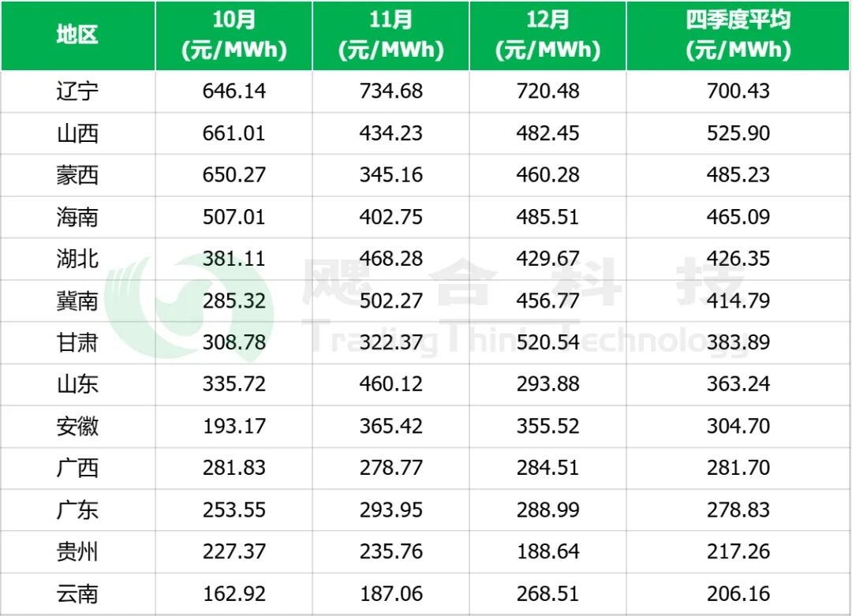Screen dimensions: 852x616
Task: Click the 海南 row label
Action: [77, 217]
